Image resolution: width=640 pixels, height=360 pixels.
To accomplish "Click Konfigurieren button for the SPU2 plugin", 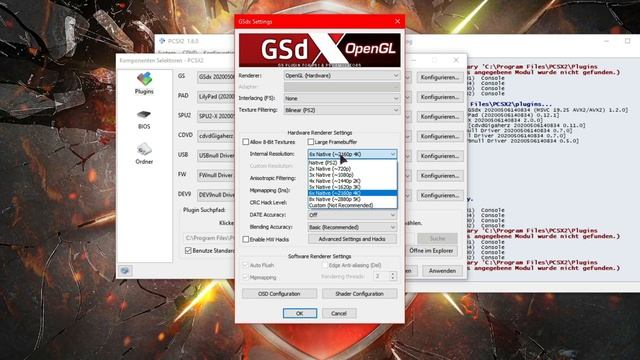I will pos(440,117).
